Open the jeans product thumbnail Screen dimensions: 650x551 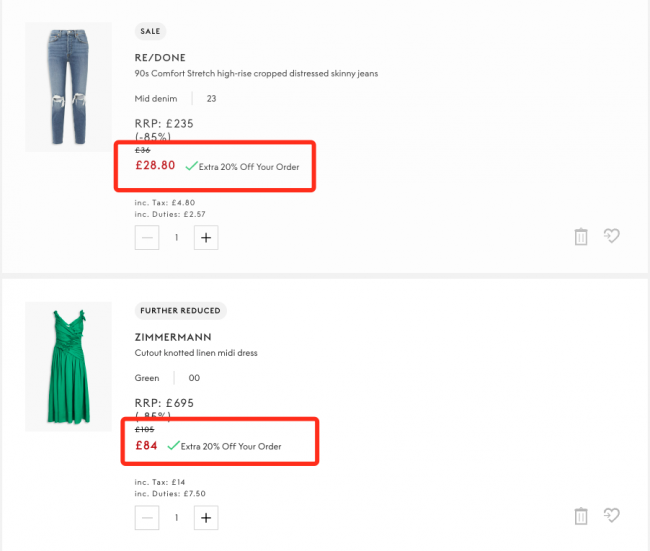pyautogui.click(x=69, y=88)
